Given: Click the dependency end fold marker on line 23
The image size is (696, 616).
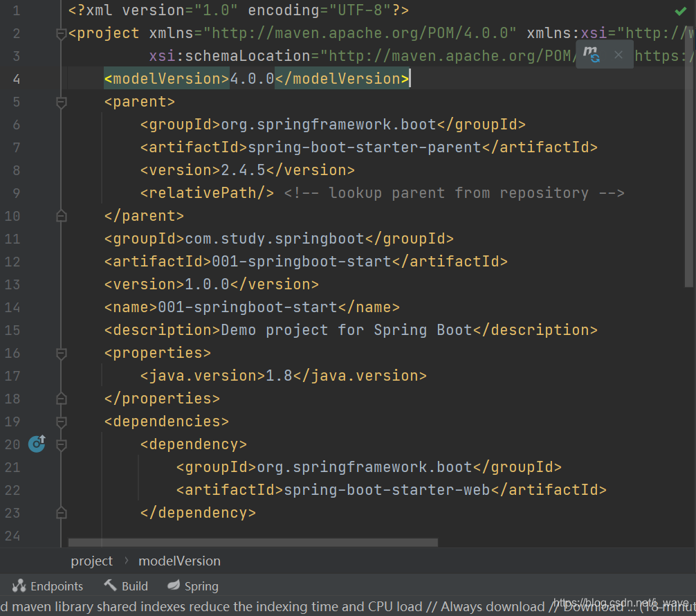Looking at the screenshot, I should click(x=62, y=513).
